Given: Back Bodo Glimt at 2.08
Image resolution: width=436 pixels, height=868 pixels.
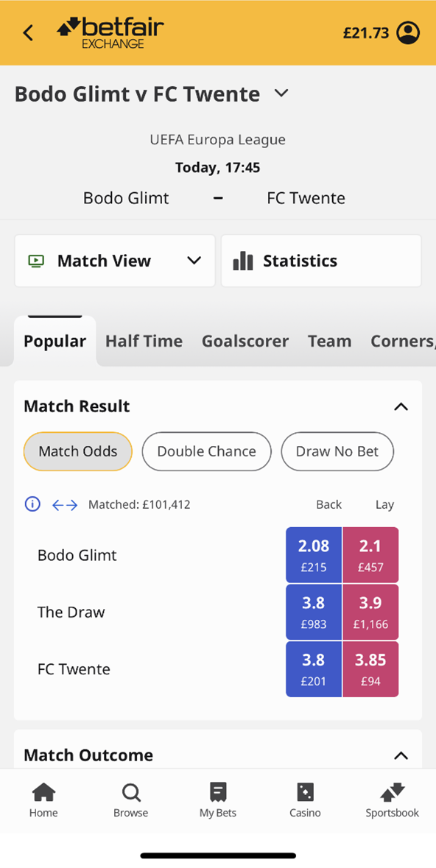Looking at the screenshot, I should (x=314, y=554).
